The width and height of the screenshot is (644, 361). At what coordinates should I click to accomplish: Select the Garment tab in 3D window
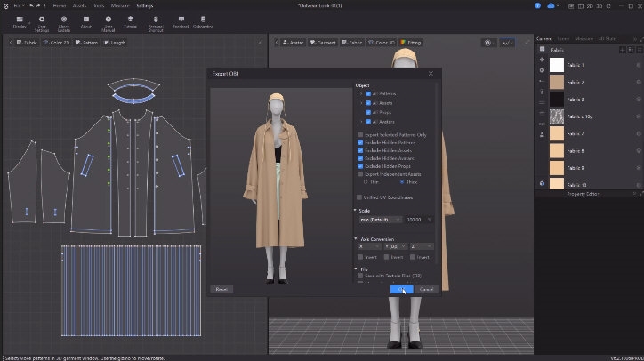point(323,43)
